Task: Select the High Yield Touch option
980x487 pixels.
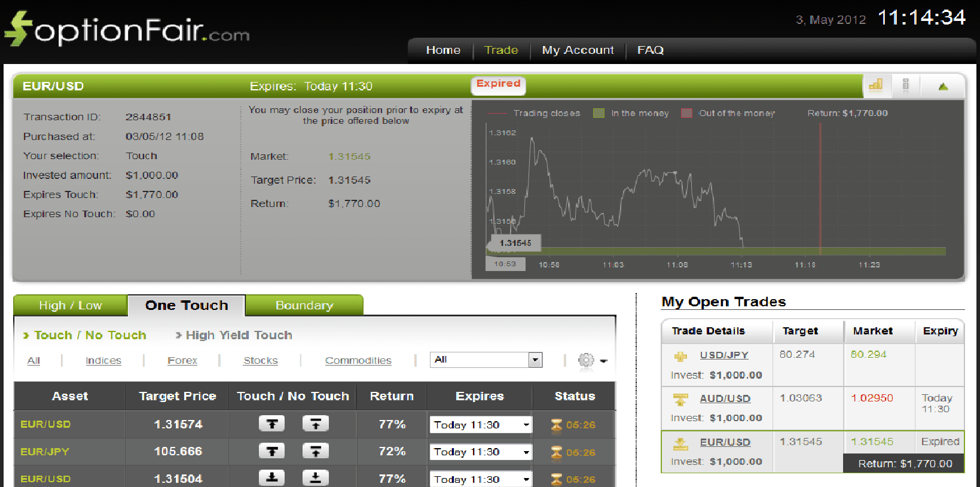Action: (239, 335)
